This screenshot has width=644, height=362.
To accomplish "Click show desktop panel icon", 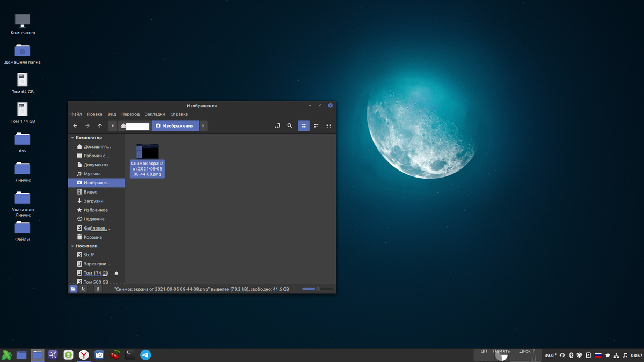I will click(21, 355).
